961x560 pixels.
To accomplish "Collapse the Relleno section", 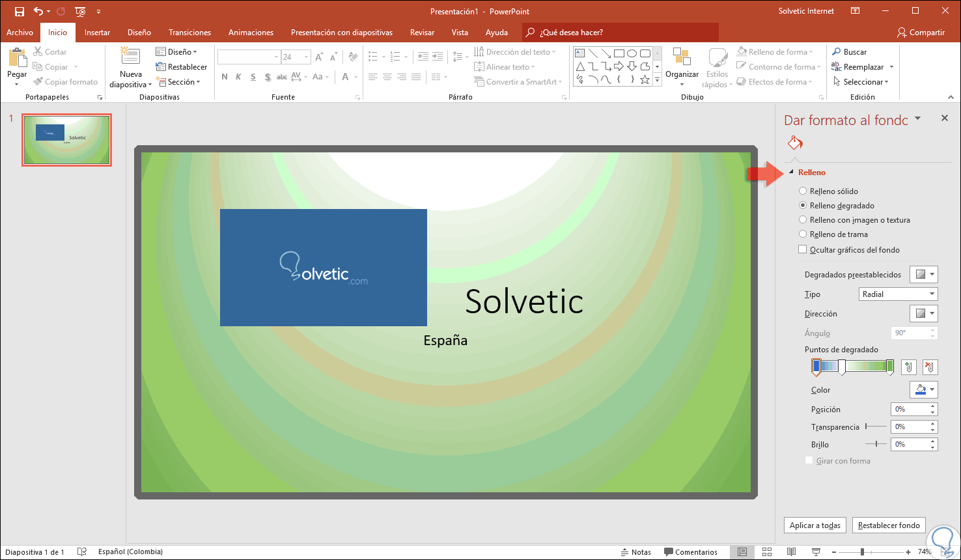I will [791, 173].
